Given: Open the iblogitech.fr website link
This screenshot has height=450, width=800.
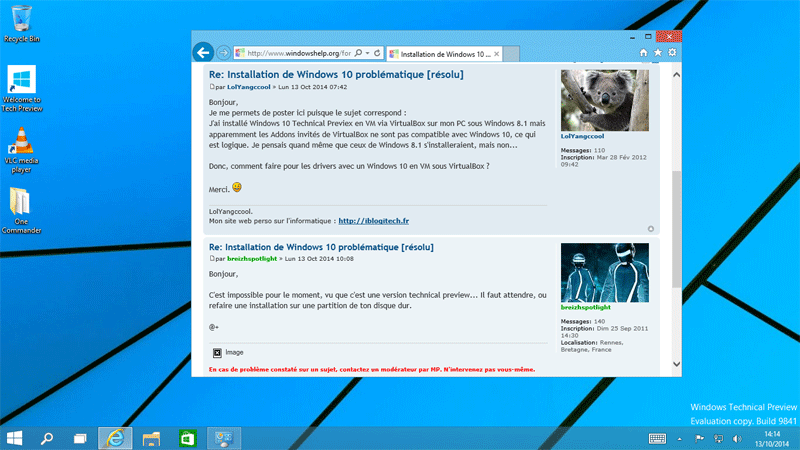Looking at the screenshot, I should coord(375,220).
